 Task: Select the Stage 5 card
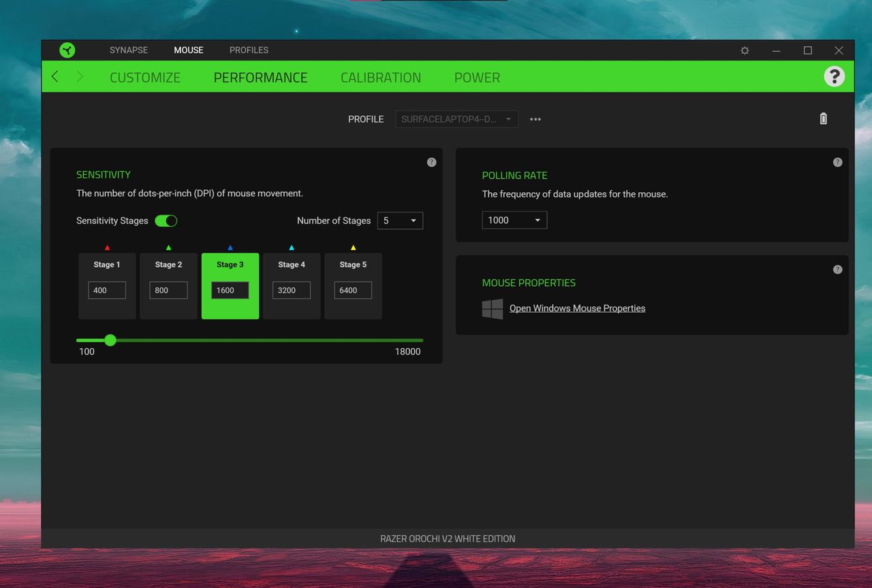(353, 286)
